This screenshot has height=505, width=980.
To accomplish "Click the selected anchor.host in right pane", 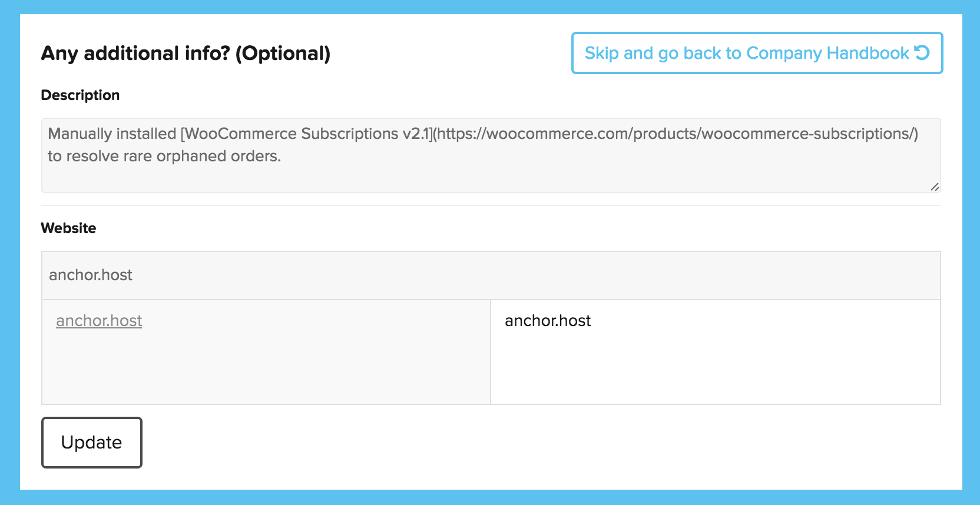I will [x=548, y=321].
